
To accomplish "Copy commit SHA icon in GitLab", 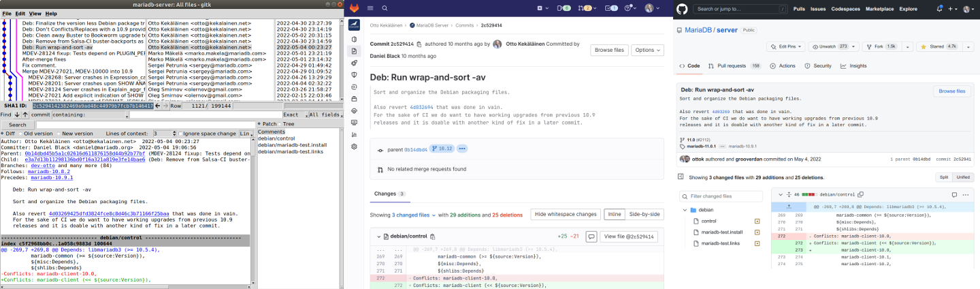I will 418,44.
